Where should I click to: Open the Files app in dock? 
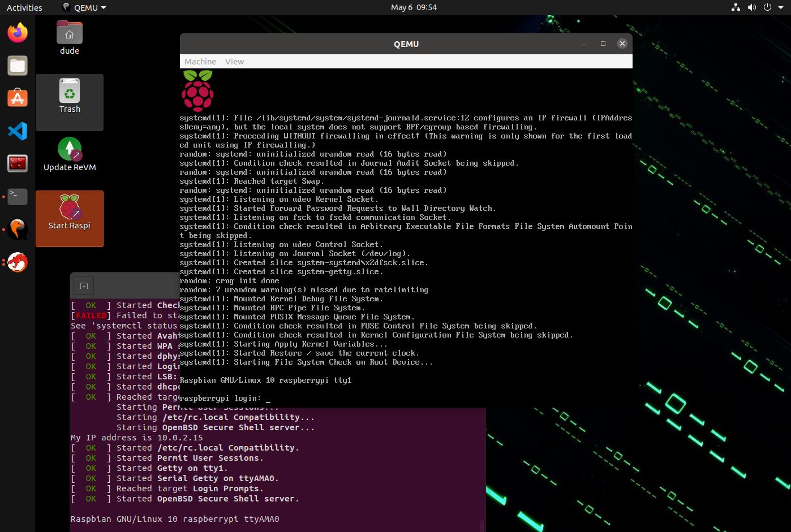tap(18, 66)
